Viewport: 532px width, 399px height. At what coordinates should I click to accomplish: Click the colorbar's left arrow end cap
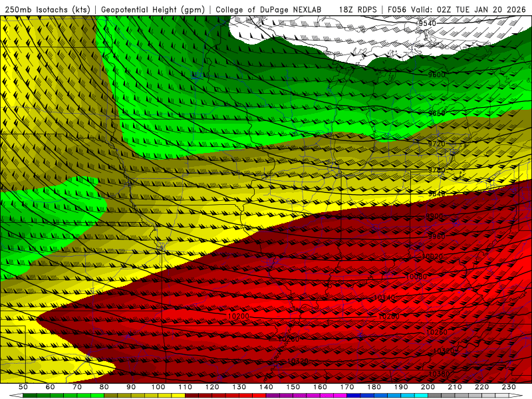(x=16, y=396)
